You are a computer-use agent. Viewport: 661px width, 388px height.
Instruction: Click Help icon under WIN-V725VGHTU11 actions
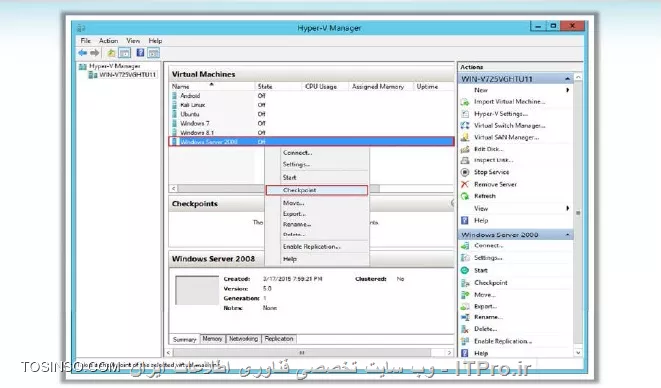pos(465,221)
